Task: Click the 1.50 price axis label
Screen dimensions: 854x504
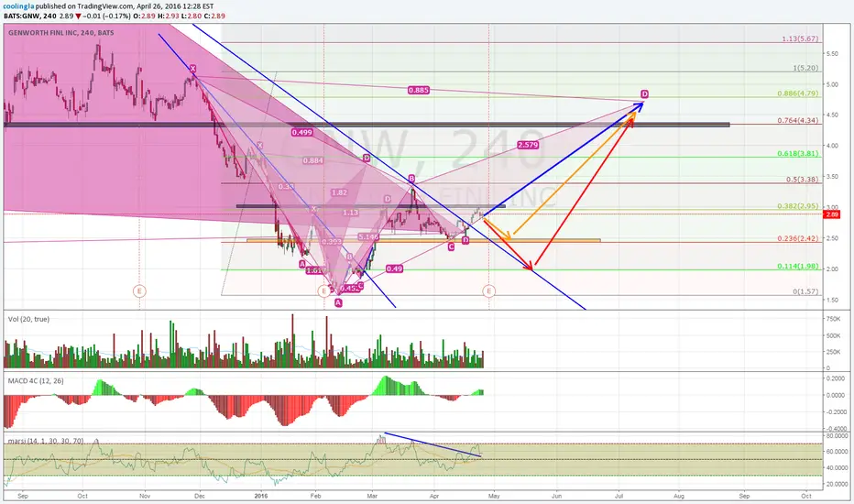Action: (x=832, y=300)
